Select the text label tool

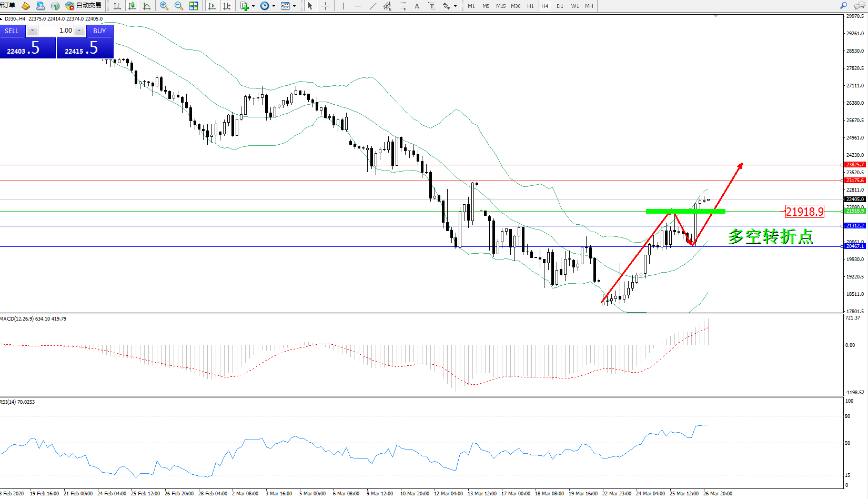417,6
